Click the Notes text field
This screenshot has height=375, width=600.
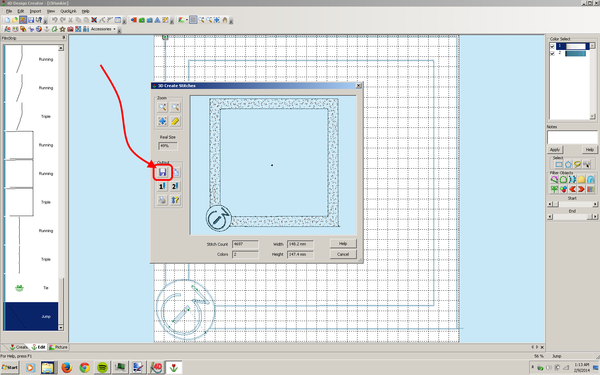[x=572, y=137]
